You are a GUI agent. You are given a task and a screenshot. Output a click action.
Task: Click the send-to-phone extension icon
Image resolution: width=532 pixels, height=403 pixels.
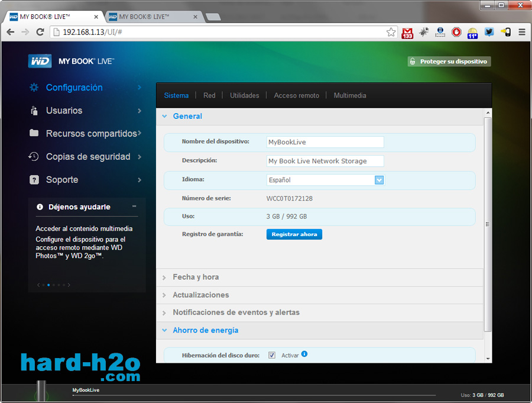tap(505, 32)
